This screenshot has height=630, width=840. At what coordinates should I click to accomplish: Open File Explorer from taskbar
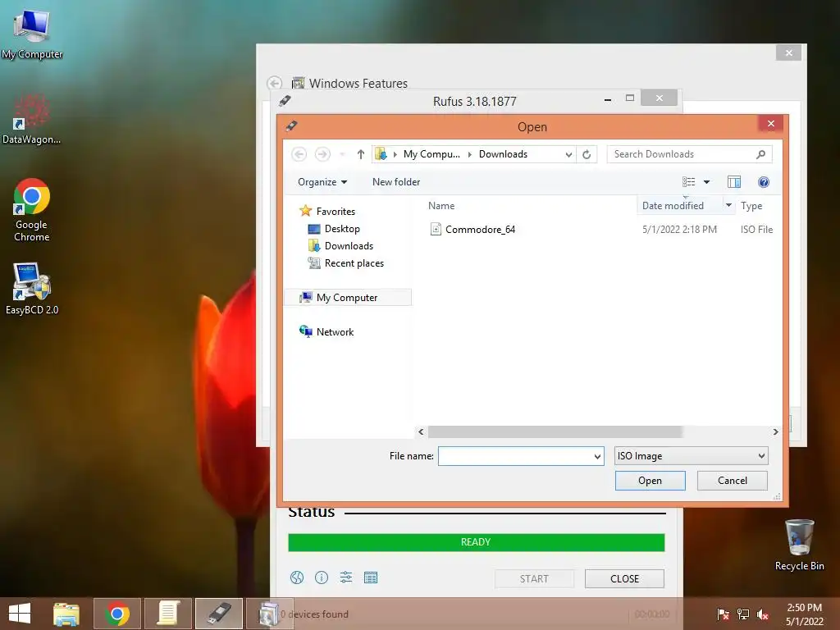click(66, 614)
